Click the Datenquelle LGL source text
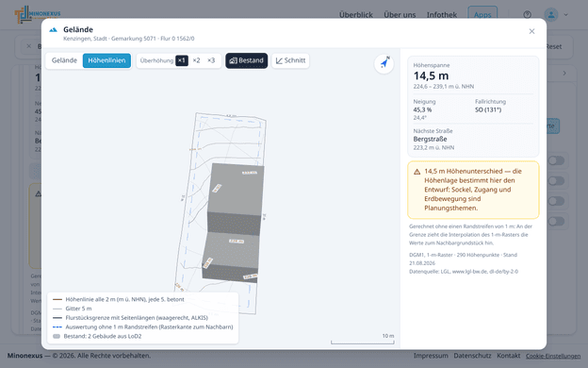The image size is (588, 368). point(464,272)
